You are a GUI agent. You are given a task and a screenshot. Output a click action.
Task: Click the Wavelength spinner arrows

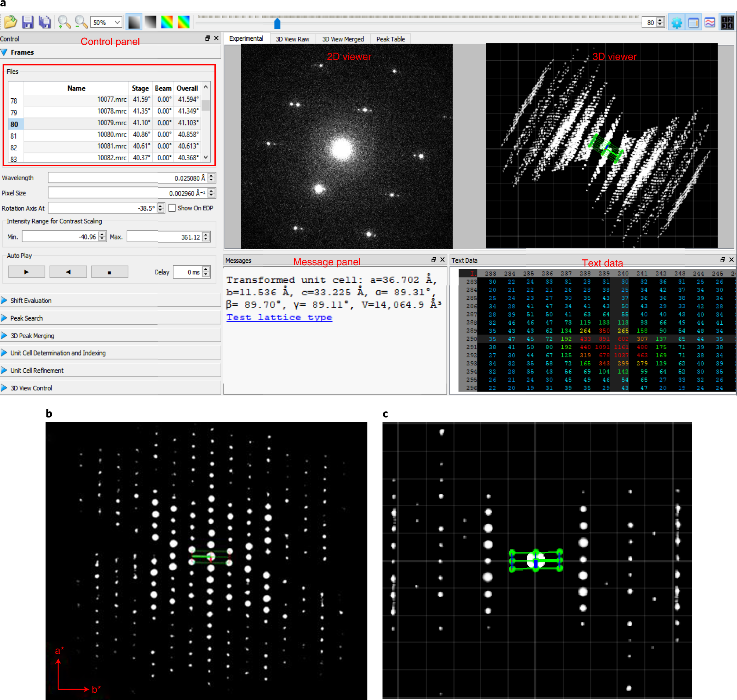[211, 178]
